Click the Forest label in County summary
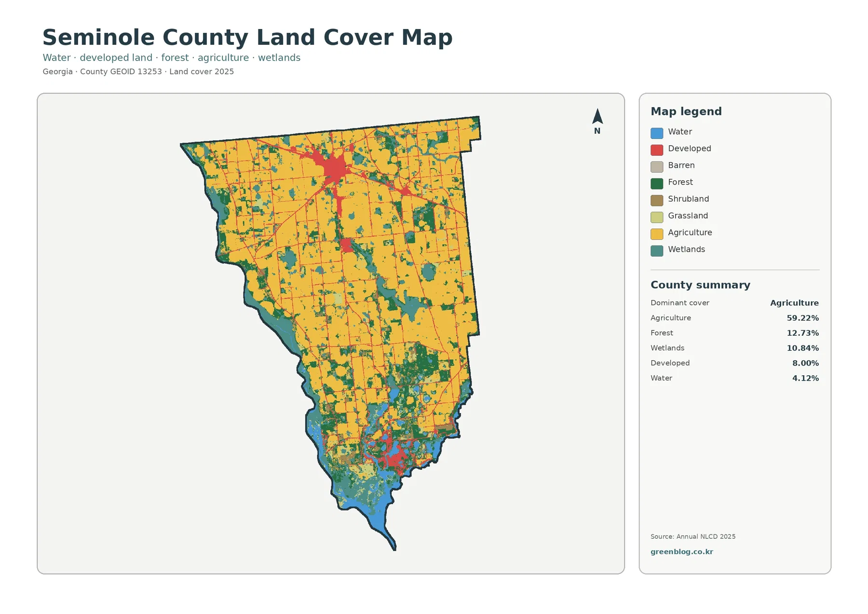 pos(662,333)
